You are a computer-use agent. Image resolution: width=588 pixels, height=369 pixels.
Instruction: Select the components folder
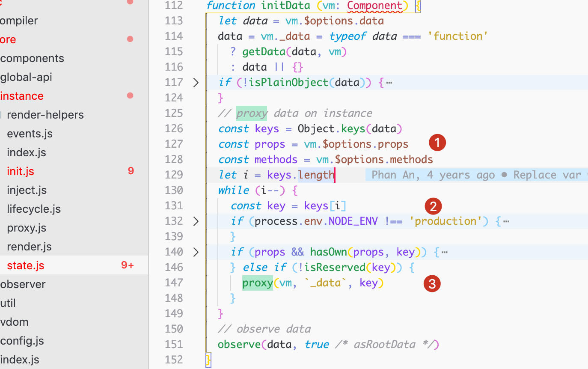(32, 58)
